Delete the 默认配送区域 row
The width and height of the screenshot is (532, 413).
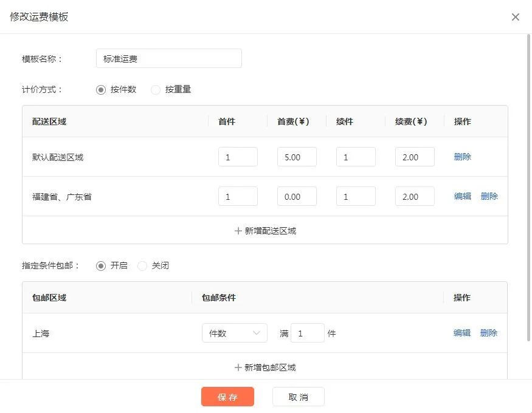coord(463,157)
